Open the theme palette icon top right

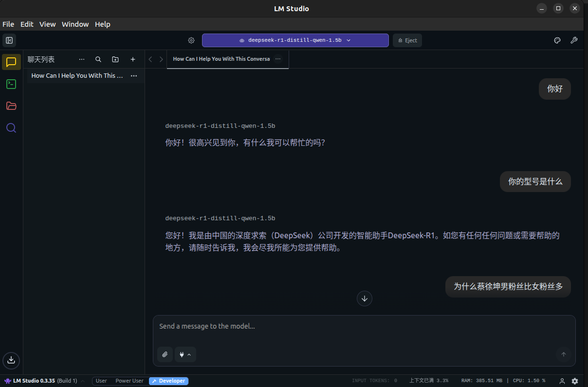tap(557, 40)
